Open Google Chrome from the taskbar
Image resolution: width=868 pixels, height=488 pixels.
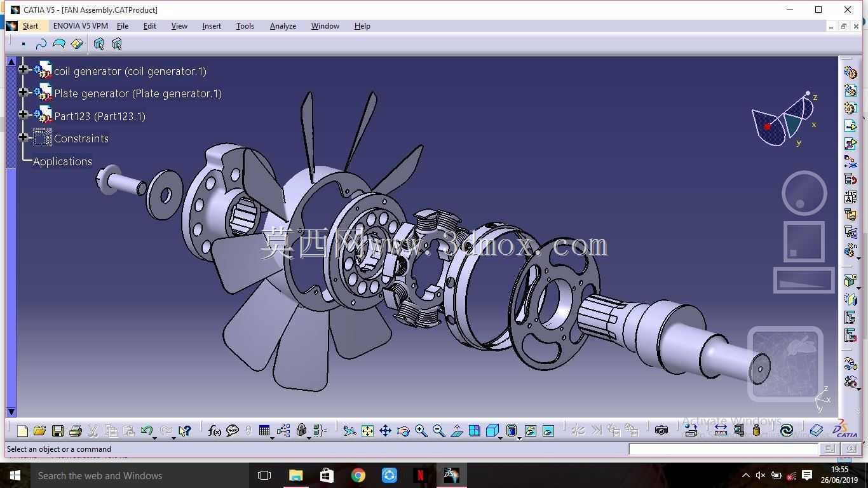click(358, 475)
